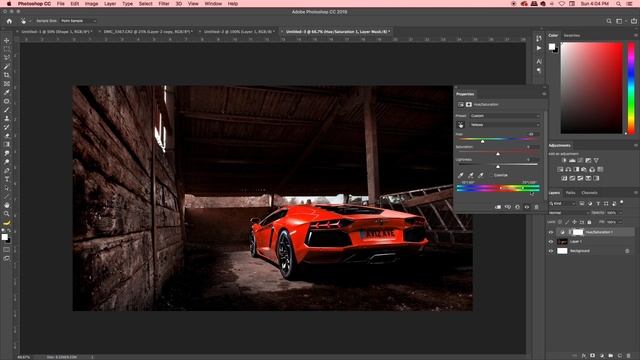
Task: Click the Saturation slider handle
Action: [498, 153]
